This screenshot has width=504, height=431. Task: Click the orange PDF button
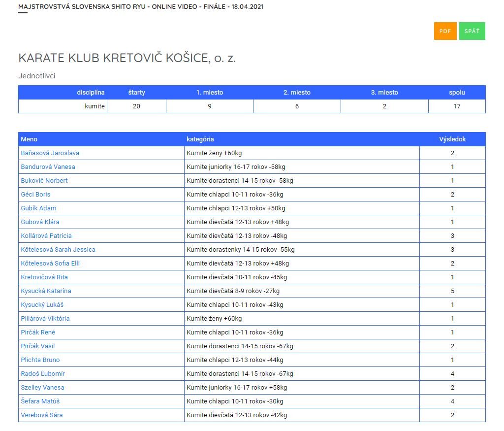point(445,31)
